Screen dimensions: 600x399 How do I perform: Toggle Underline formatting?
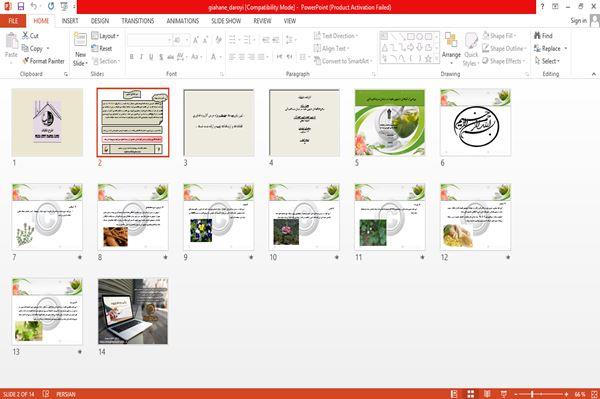click(151, 57)
